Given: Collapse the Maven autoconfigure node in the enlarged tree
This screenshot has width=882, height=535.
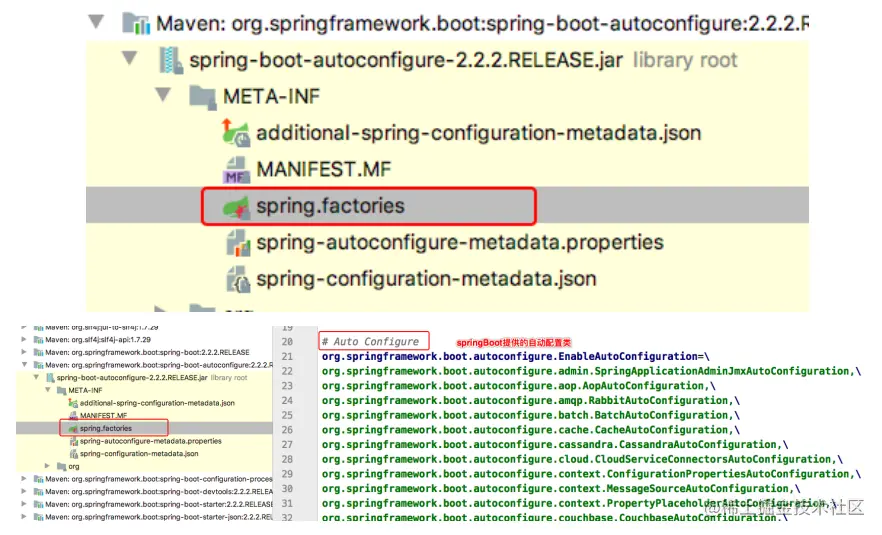Looking at the screenshot, I should (97, 23).
